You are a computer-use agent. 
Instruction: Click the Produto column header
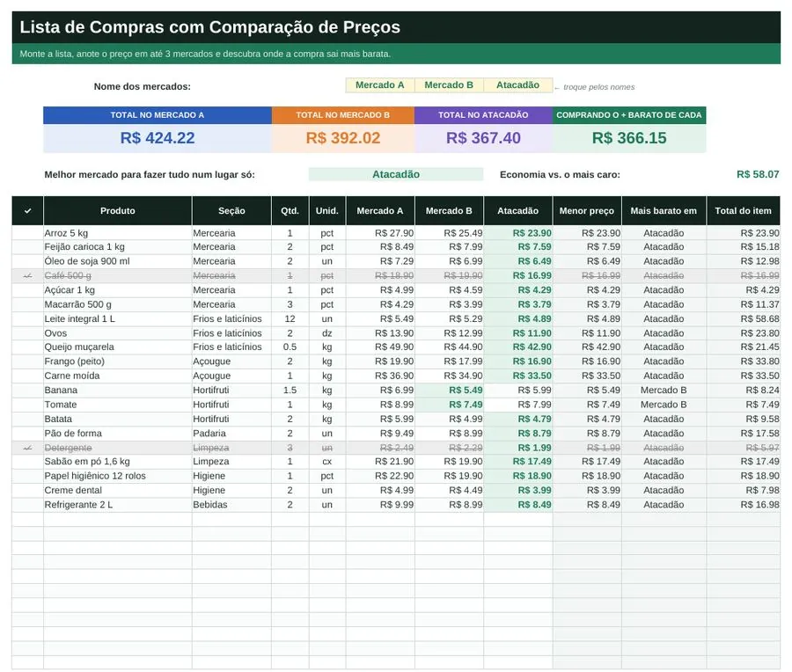(x=118, y=211)
